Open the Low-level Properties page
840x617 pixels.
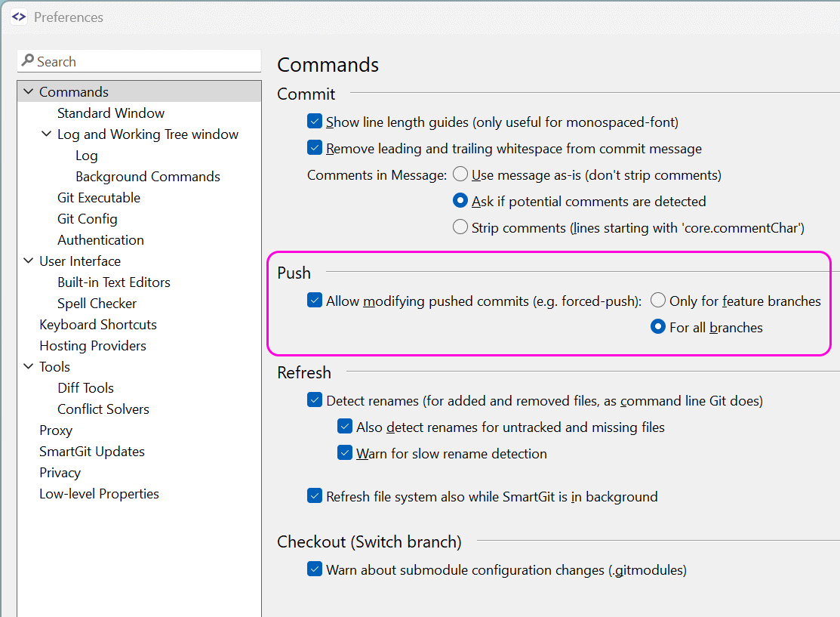point(99,493)
